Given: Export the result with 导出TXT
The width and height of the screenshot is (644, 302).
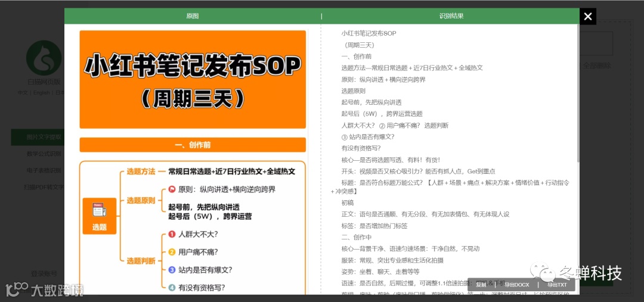Looking at the screenshot, I should click(x=557, y=285).
